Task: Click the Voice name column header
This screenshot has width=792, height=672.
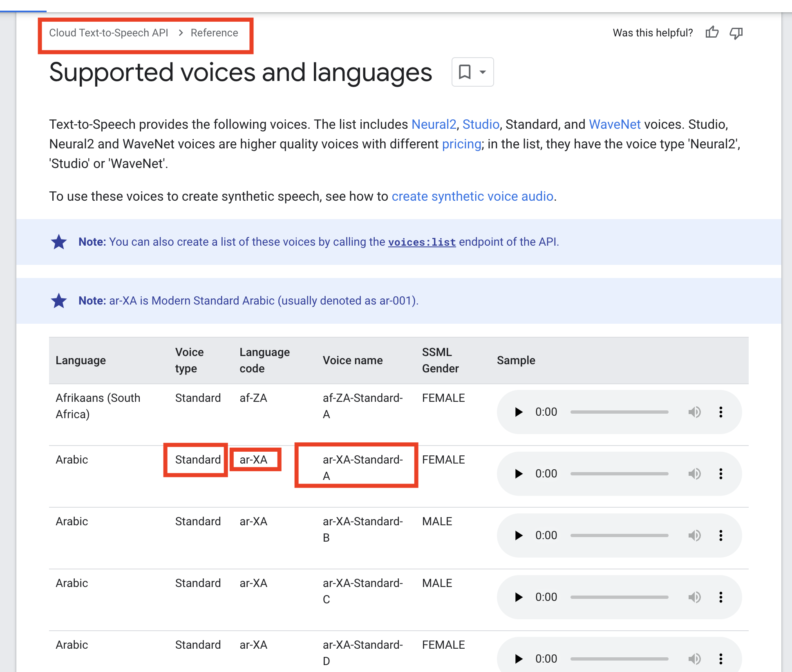Action: coord(353,360)
